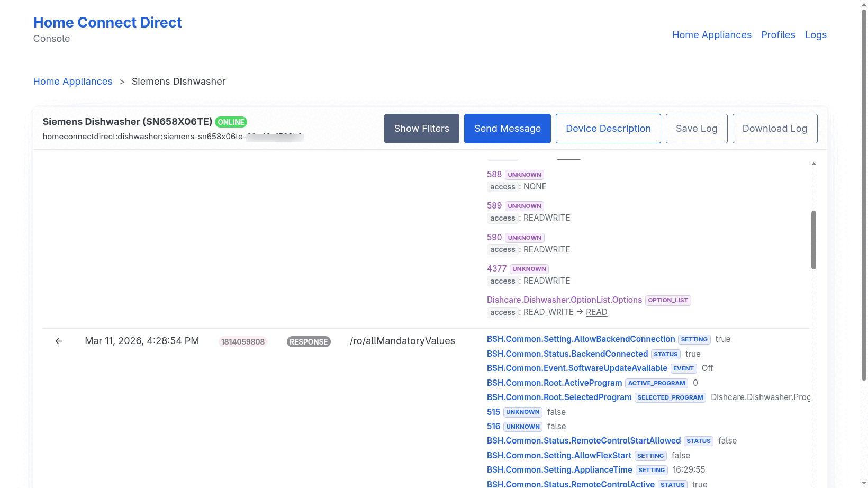Click the SELECTED_PROGRAM tag

(x=670, y=397)
